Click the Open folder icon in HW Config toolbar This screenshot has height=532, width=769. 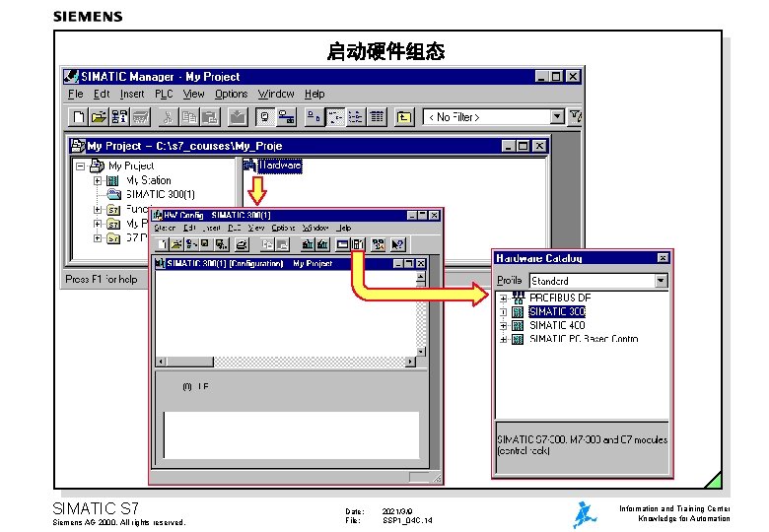click(176, 244)
